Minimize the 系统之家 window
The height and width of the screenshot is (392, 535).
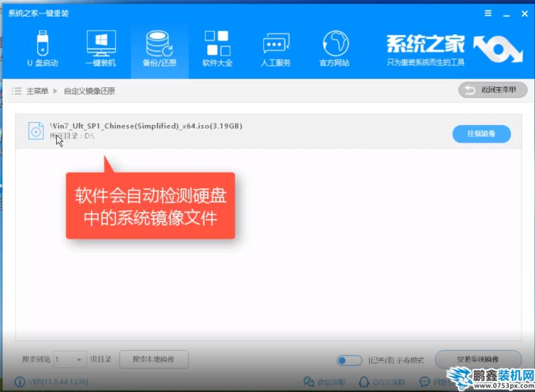tap(507, 14)
